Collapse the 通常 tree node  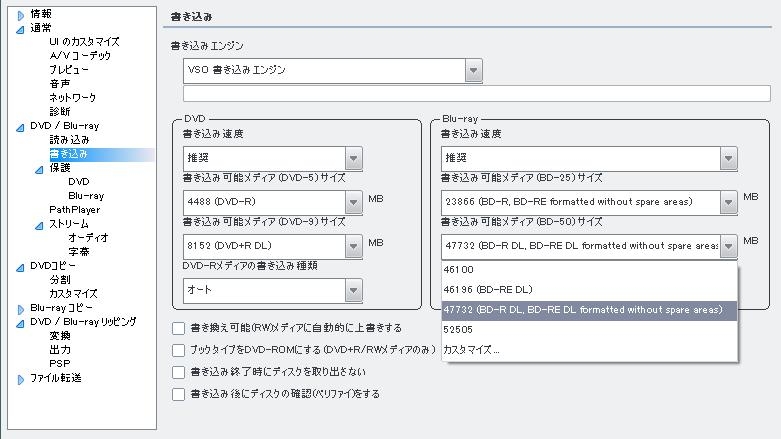click(20, 29)
